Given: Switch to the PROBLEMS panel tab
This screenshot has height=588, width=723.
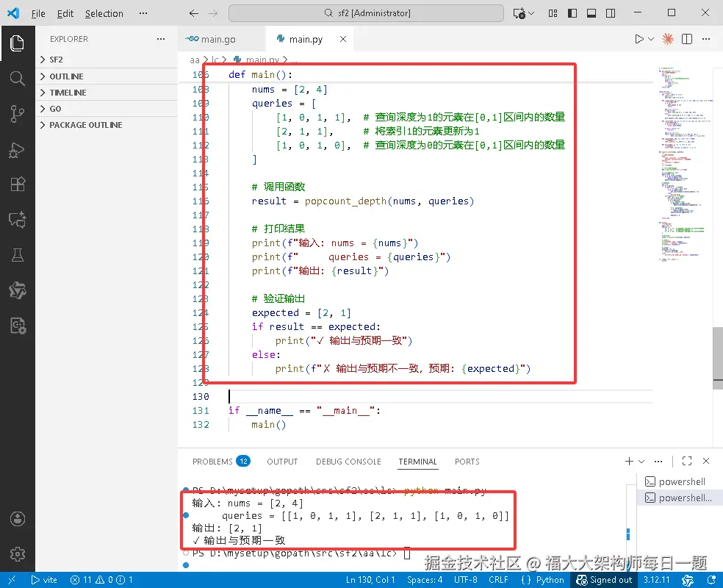Looking at the screenshot, I should (221, 461).
